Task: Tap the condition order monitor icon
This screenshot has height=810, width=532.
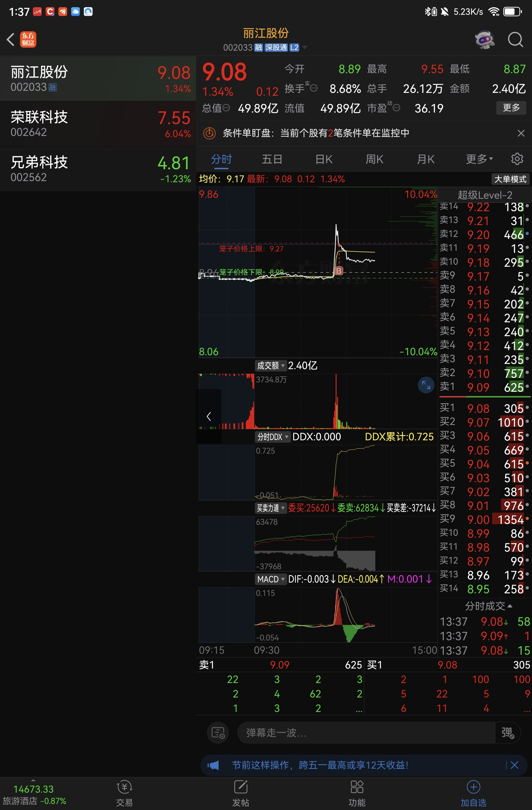Action: click(x=210, y=133)
